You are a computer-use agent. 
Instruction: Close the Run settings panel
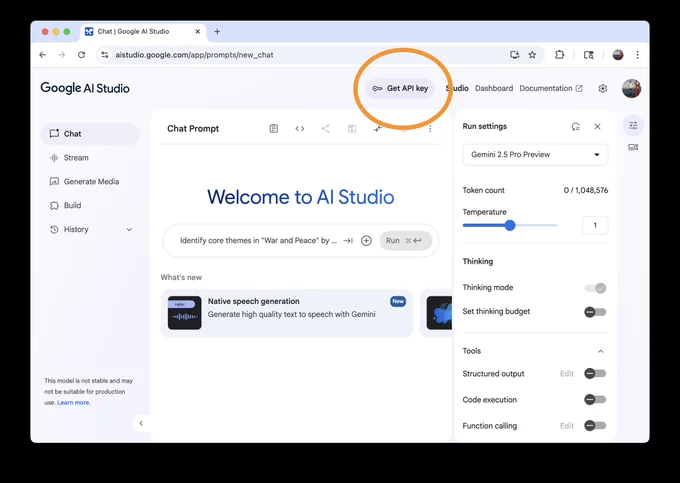pyautogui.click(x=597, y=126)
